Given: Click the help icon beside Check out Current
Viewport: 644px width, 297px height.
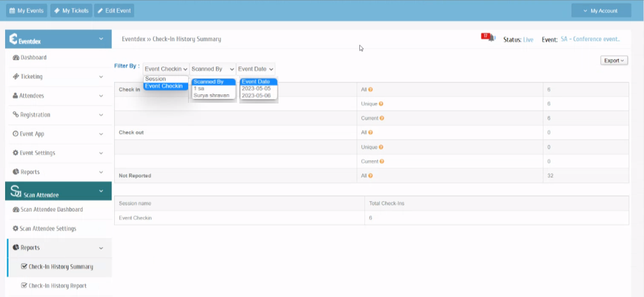Looking at the screenshot, I should [381, 162].
